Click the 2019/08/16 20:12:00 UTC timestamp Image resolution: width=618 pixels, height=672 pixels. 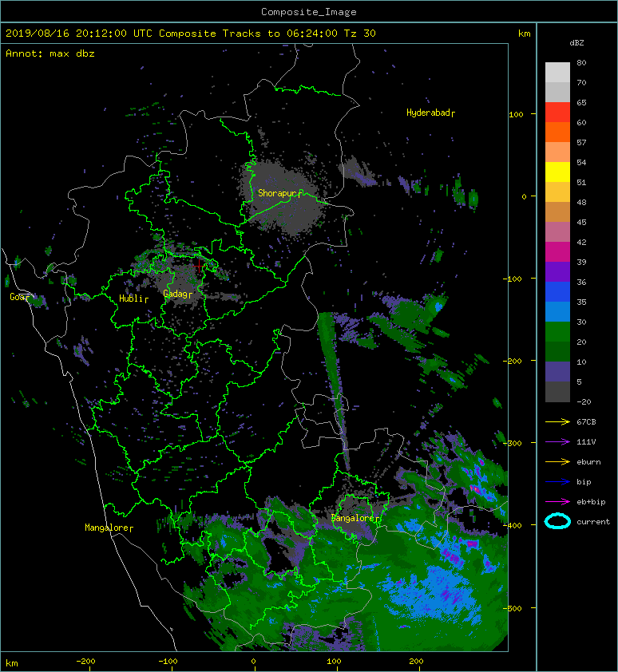79,34
